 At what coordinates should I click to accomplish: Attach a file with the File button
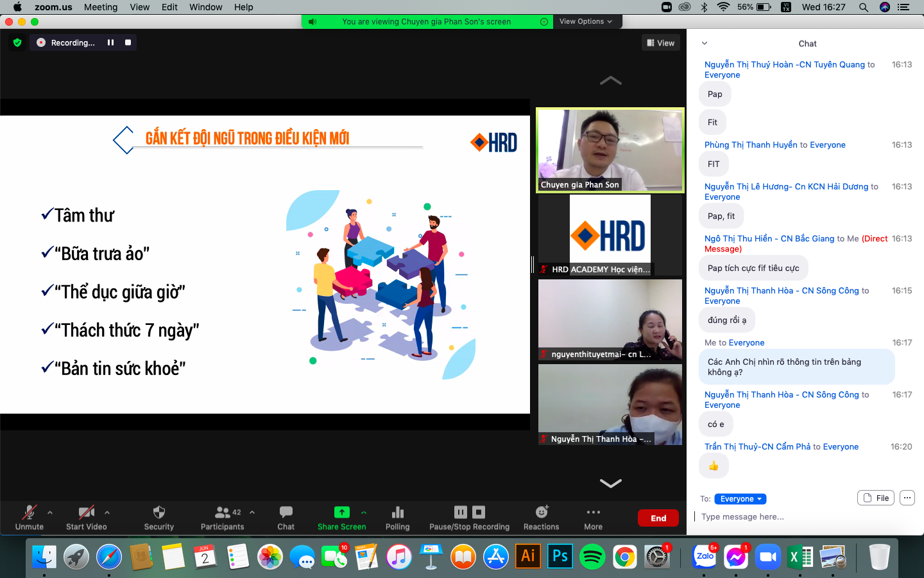tap(876, 498)
